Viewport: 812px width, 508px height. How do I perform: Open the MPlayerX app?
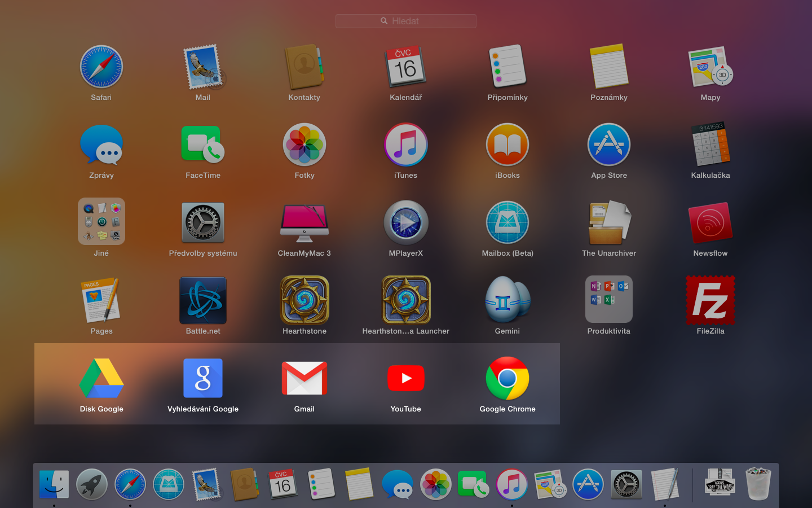point(406,222)
